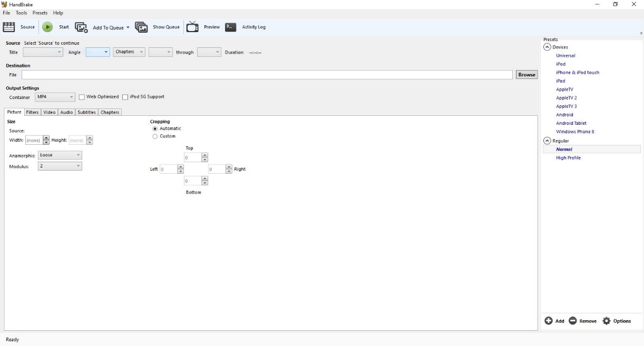The width and height of the screenshot is (644, 346).
Task: Open the Help menu
Action: [58, 13]
